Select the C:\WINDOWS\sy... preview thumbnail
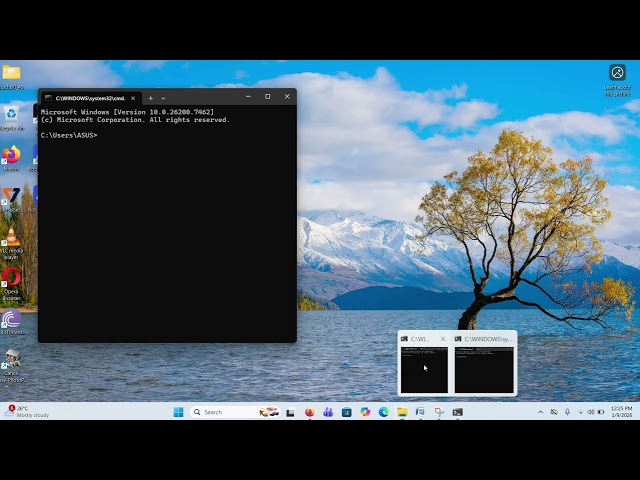 point(484,370)
